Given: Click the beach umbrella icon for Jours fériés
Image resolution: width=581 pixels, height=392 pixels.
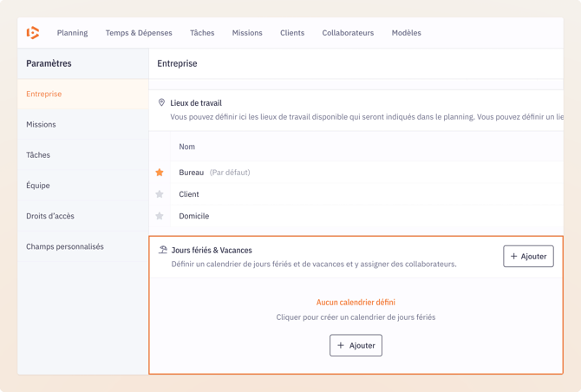Looking at the screenshot, I should [162, 250].
